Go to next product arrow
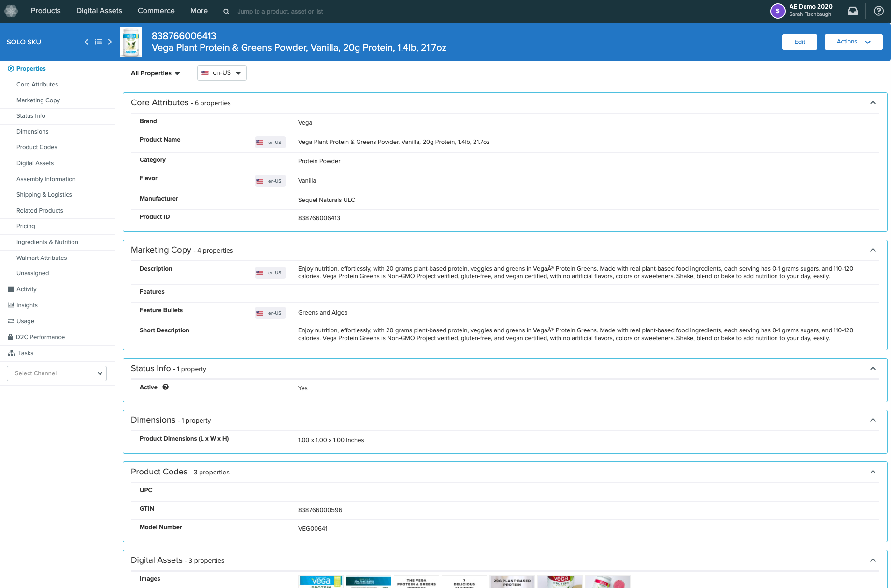Viewport: 891px width, 588px height. tap(110, 42)
